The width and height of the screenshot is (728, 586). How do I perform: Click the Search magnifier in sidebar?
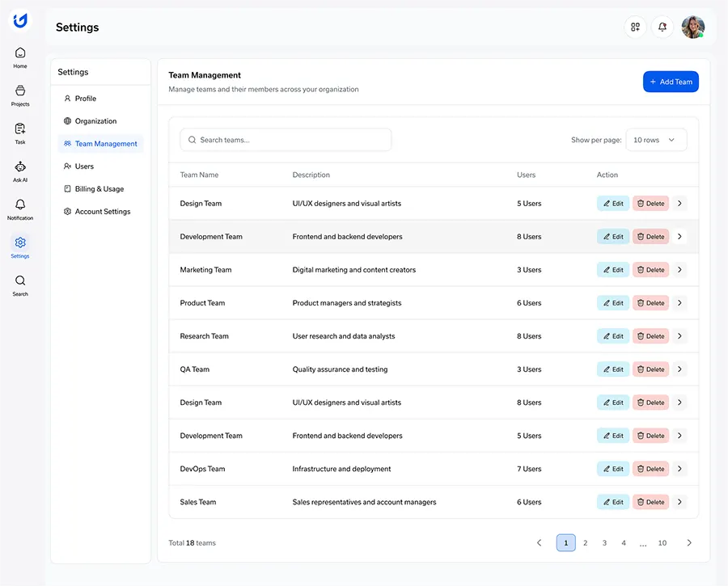tap(20, 285)
